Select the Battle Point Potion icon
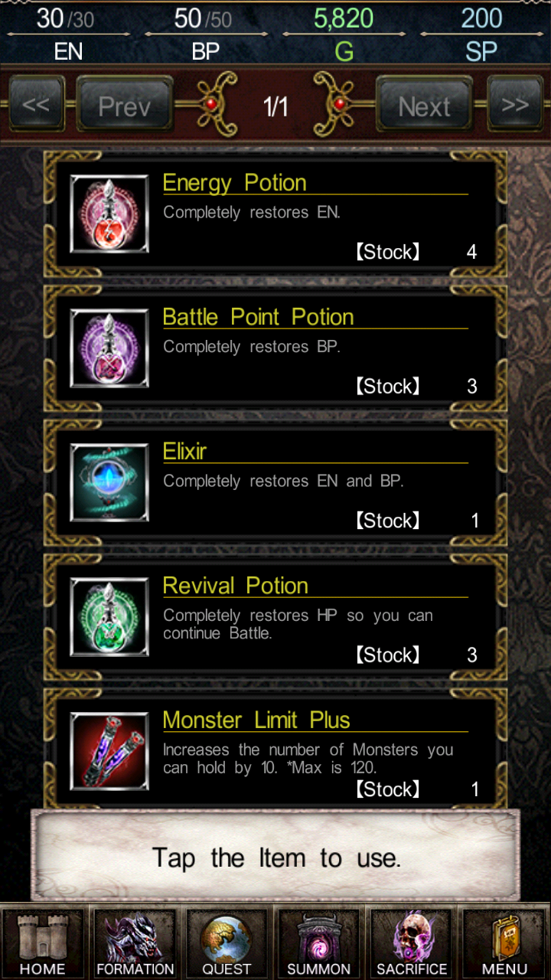Image resolution: width=551 pixels, height=980 pixels. click(x=109, y=348)
